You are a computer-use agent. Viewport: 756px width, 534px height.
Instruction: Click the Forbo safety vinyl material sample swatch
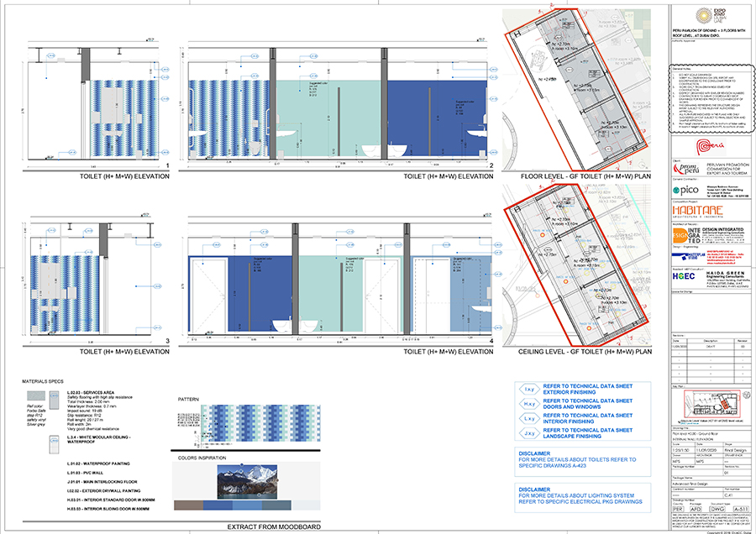point(35,396)
